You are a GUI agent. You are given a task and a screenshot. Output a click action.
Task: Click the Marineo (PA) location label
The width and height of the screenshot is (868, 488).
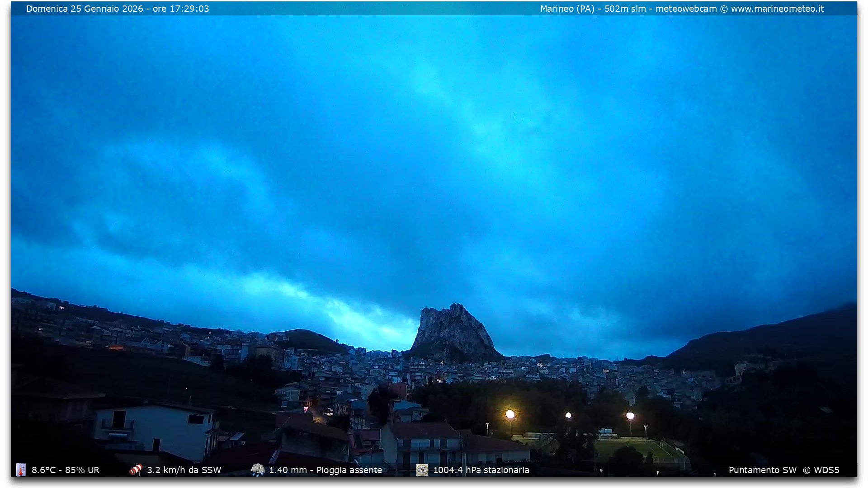567,9
